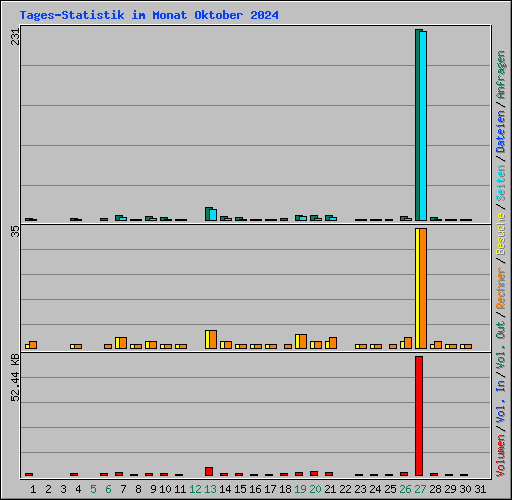The width and height of the screenshot is (512, 500).
Task: Click the orange Rechner legend label
Action: [500, 288]
